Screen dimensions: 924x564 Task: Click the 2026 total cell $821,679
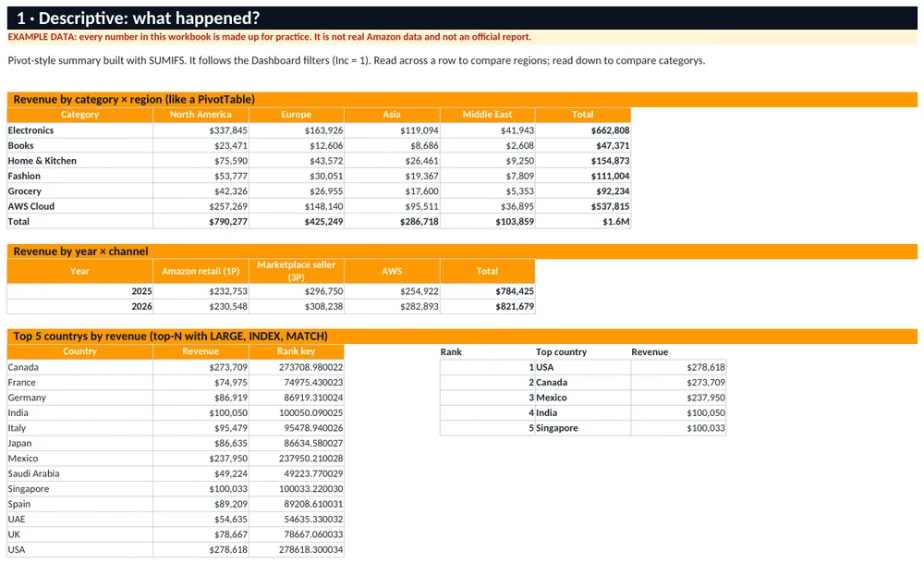point(487,307)
